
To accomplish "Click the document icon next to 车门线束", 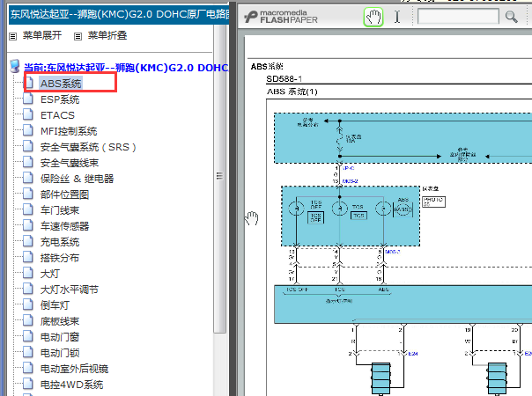I will pyautogui.click(x=28, y=209).
